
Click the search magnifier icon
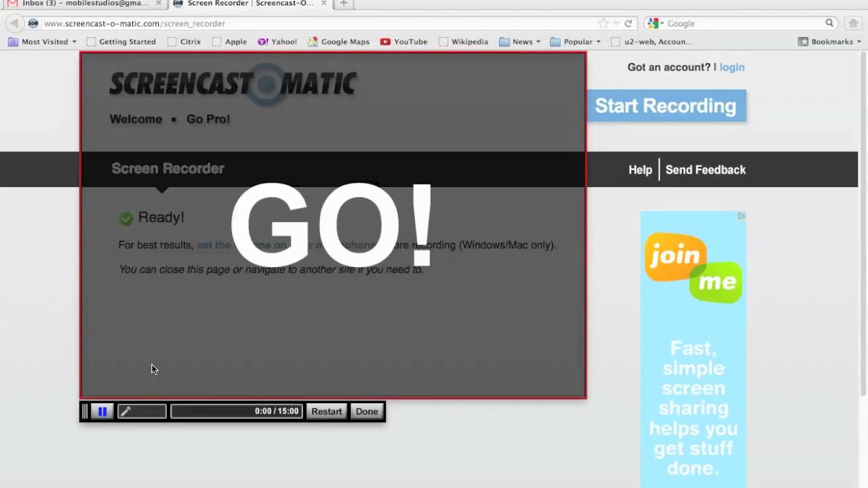click(829, 23)
